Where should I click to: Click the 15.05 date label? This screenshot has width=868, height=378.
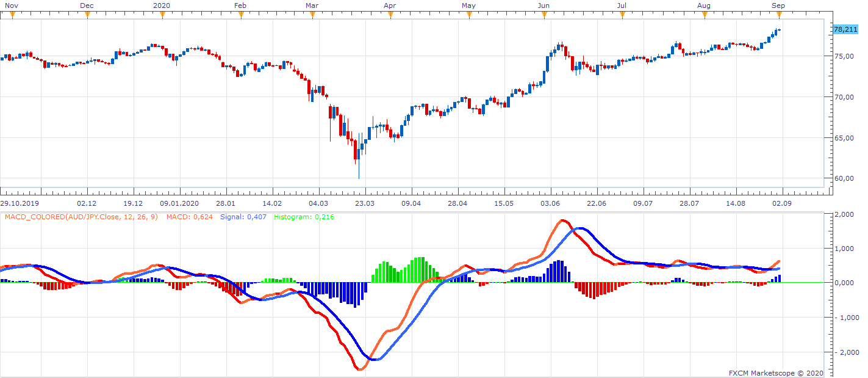[504, 204]
